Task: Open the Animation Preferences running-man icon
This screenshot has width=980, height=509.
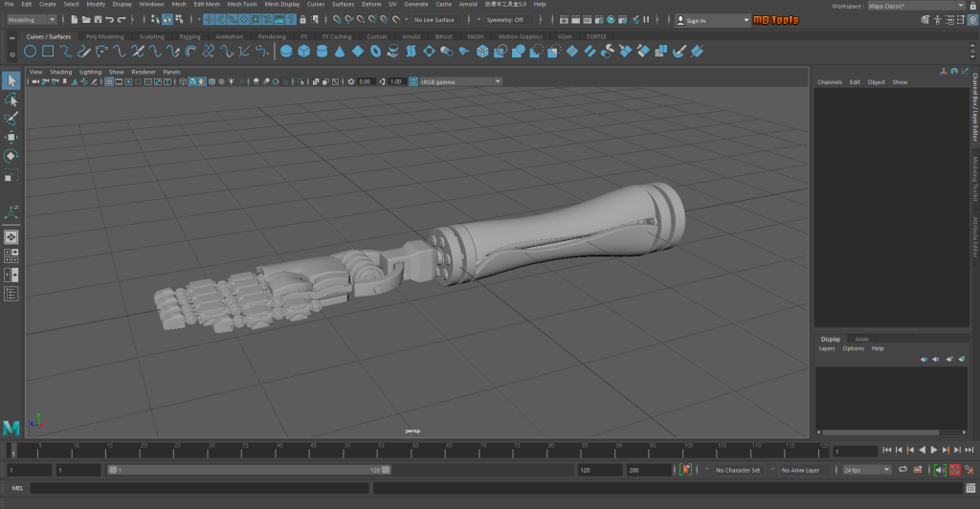Action: [x=969, y=470]
